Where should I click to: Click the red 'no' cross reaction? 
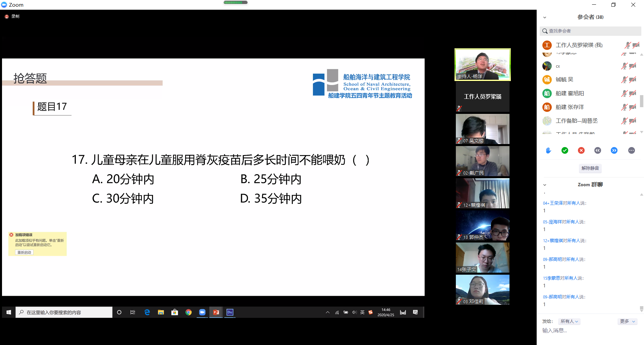pos(581,150)
